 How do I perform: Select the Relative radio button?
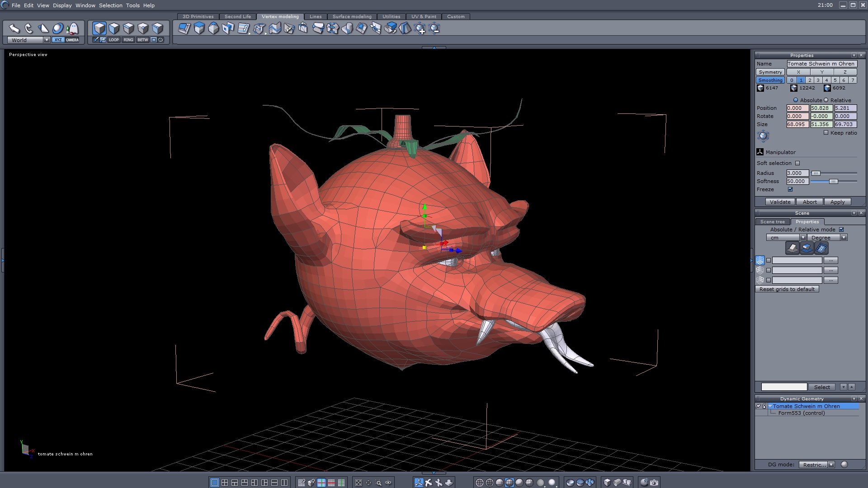826,100
